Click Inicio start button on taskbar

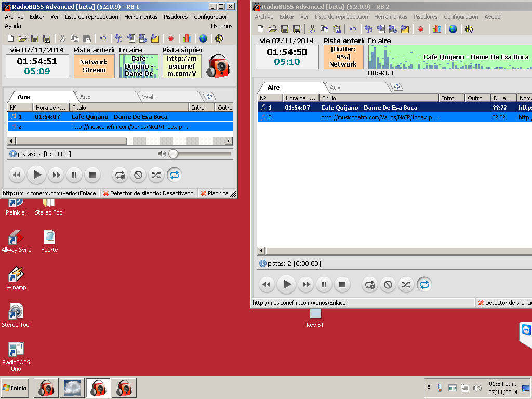pos(15,388)
